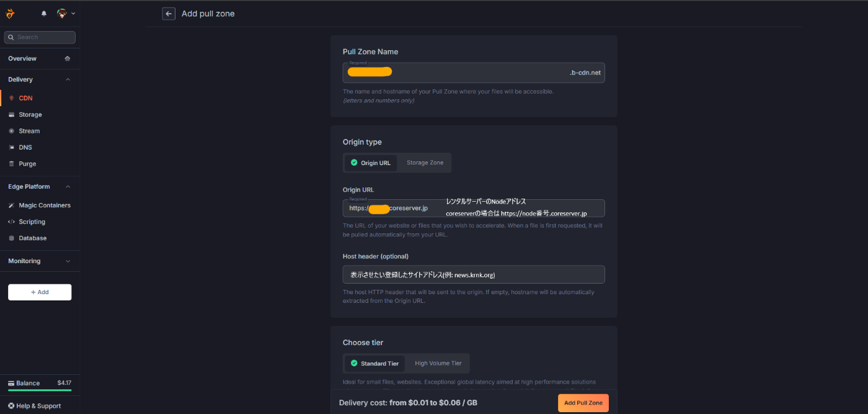Click the Scripting code icon
This screenshot has height=414, width=868.
point(11,222)
